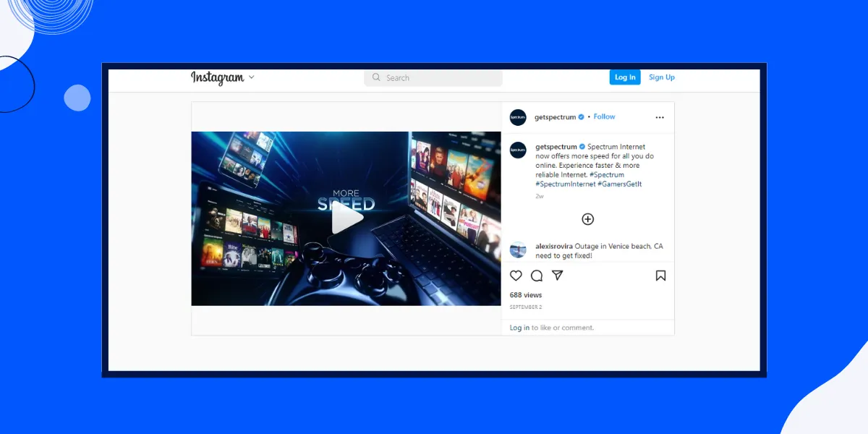Open the #SpectrumInternet hashtag
This screenshot has height=434, width=868.
click(566, 184)
